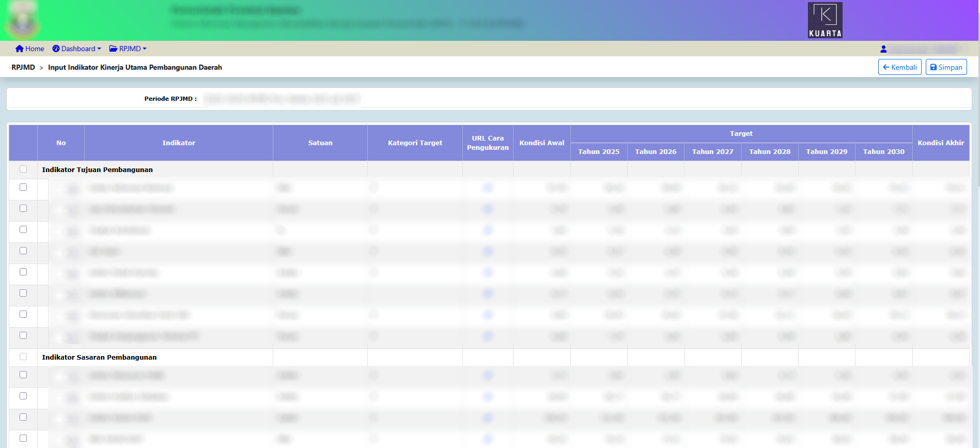The image size is (980, 448).
Task: Click the government emblem in the banner
Action: pyautogui.click(x=22, y=21)
